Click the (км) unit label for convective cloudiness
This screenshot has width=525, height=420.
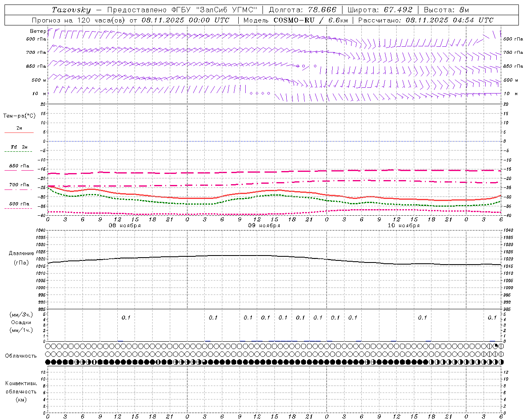tap(21, 399)
